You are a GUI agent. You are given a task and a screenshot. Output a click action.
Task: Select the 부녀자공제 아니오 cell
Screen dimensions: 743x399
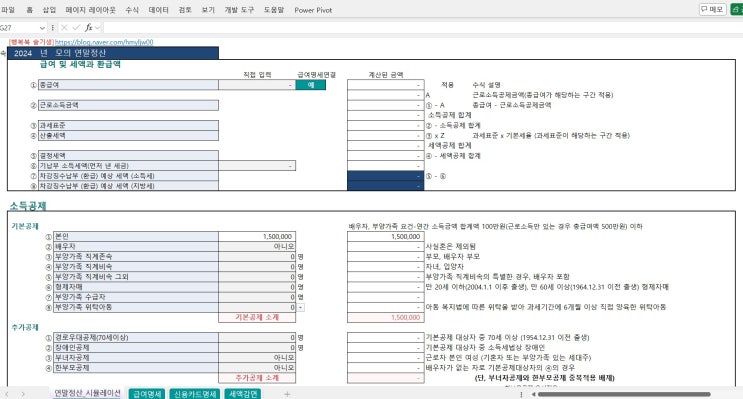(257, 358)
